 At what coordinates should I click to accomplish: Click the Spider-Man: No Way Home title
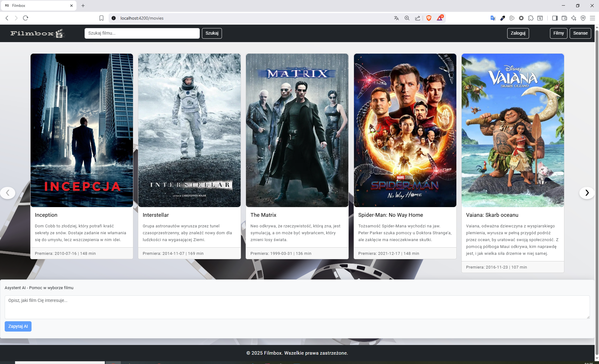tap(391, 215)
